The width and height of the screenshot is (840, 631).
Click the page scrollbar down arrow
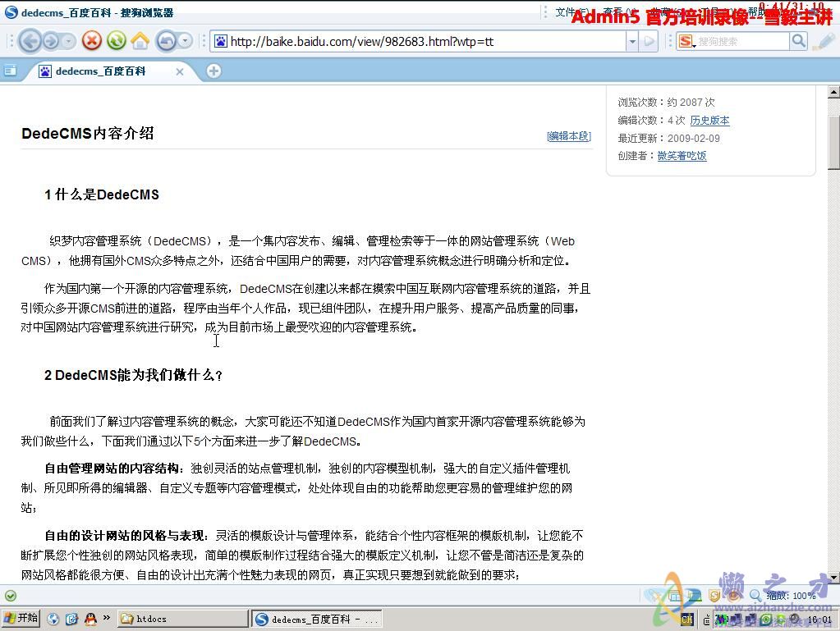[x=833, y=578]
